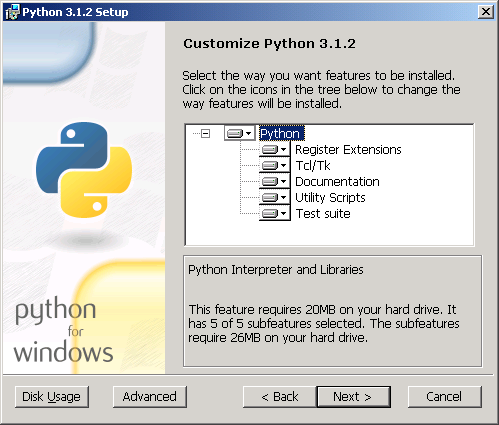Open Tcl/Tk install option dropdown
This screenshot has width=499, height=425.
click(275, 165)
